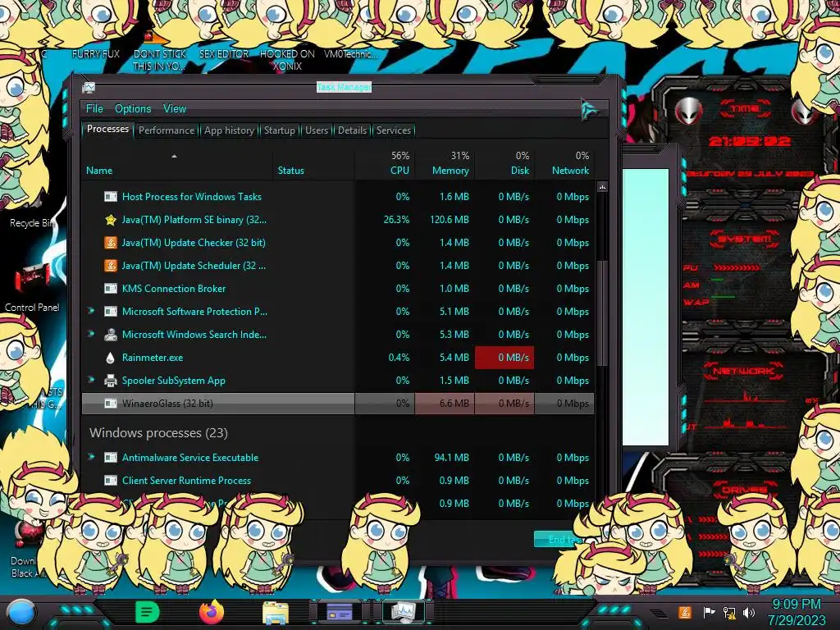The height and width of the screenshot is (630, 840).
Task: Click the Windows Search Indexer icon
Action: point(111,335)
